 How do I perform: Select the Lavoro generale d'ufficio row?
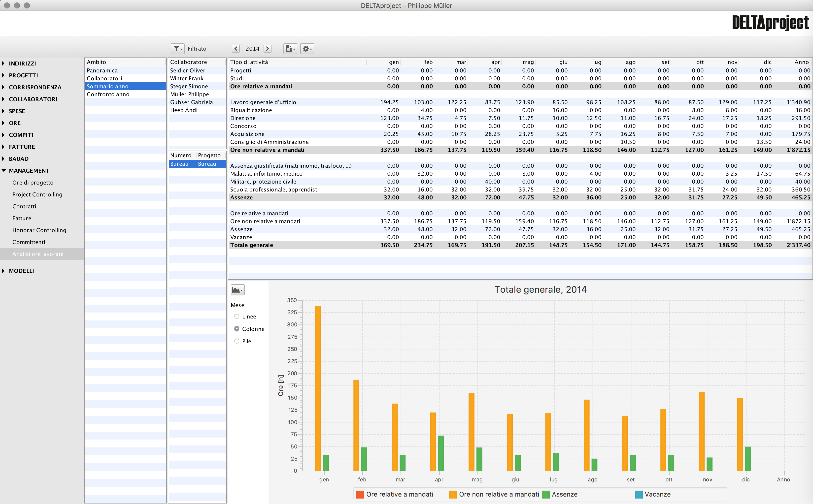coord(520,102)
